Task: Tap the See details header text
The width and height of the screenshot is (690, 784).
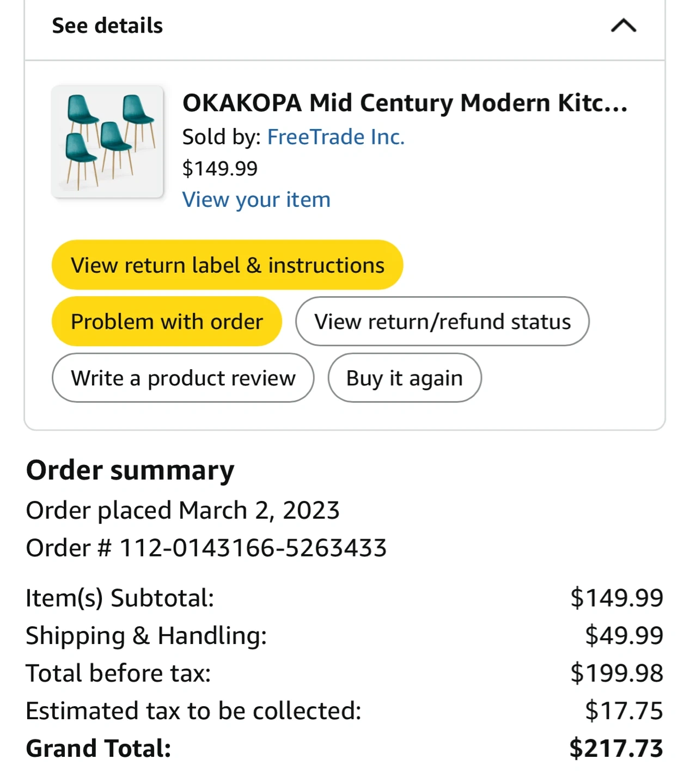Action: click(x=107, y=26)
